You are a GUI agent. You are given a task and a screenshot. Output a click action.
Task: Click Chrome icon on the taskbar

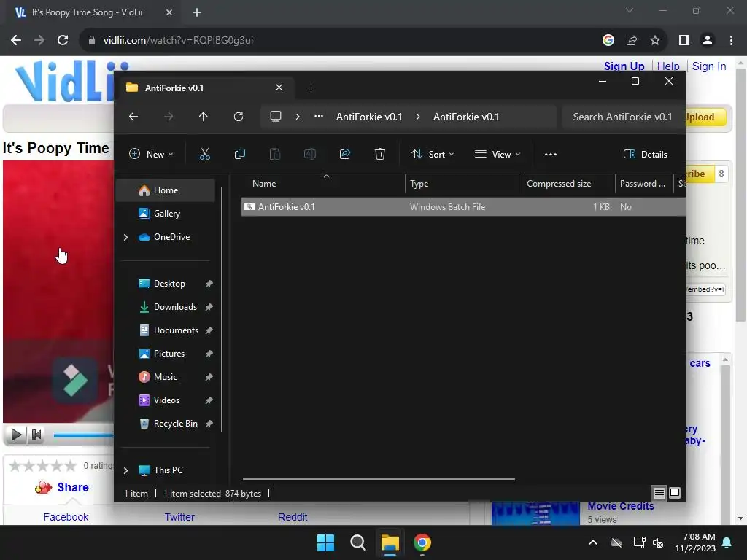[x=422, y=542]
